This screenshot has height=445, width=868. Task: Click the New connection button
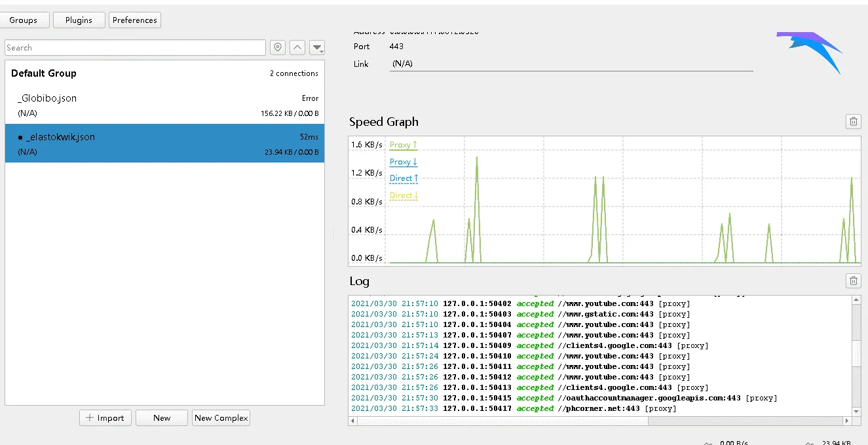162,418
